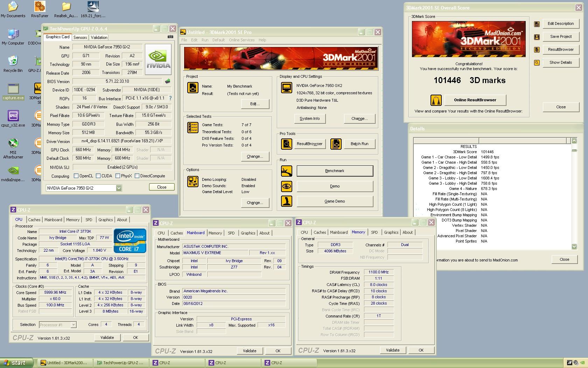
Task: Open Help menu in 3DMark2001
Action: (x=262, y=40)
